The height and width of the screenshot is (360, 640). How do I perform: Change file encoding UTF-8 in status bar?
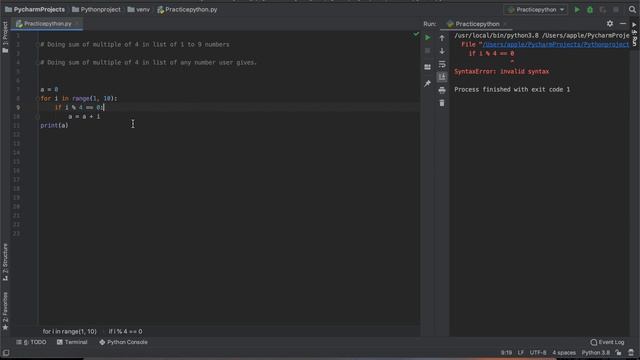538,353
